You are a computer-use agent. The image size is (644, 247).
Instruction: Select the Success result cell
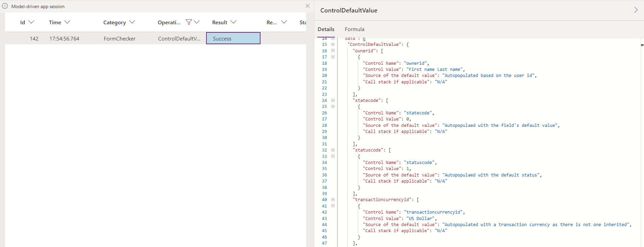click(233, 38)
